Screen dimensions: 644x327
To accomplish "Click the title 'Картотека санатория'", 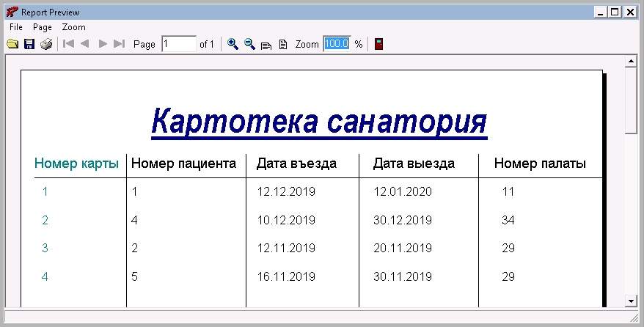I will [319, 122].
